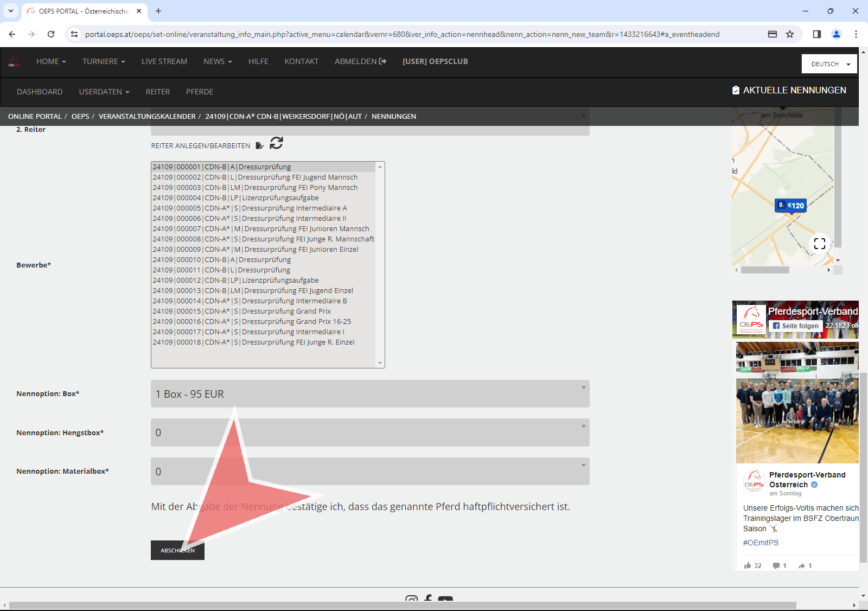Reload the page in browser
This screenshot has height=611, width=868.
tap(51, 34)
